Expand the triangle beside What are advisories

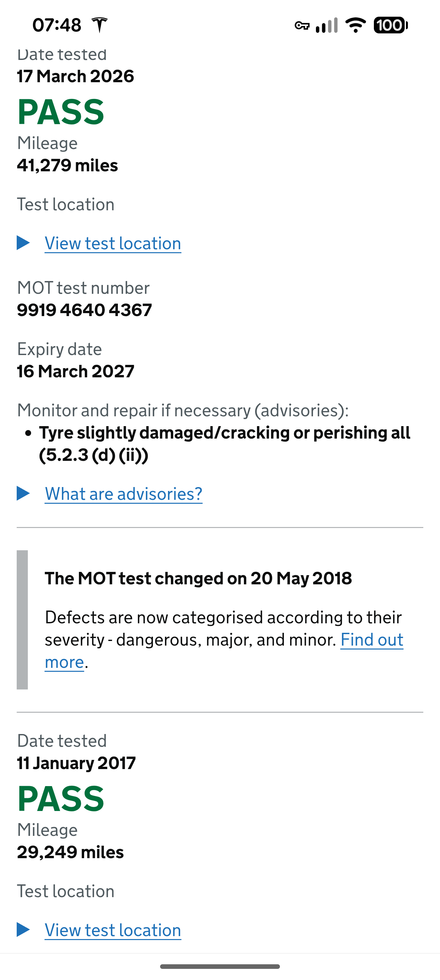point(23,493)
